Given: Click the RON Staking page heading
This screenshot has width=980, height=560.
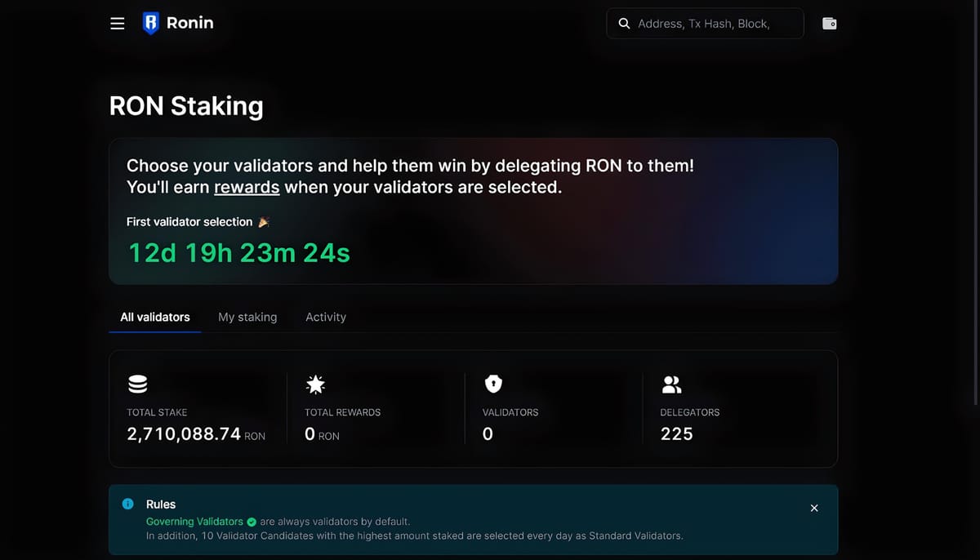Looking at the screenshot, I should (186, 105).
